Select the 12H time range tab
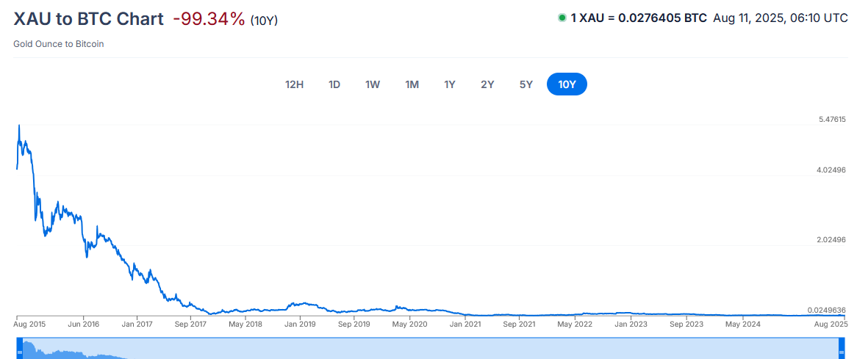The height and width of the screenshot is (359, 868). tap(295, 84)
